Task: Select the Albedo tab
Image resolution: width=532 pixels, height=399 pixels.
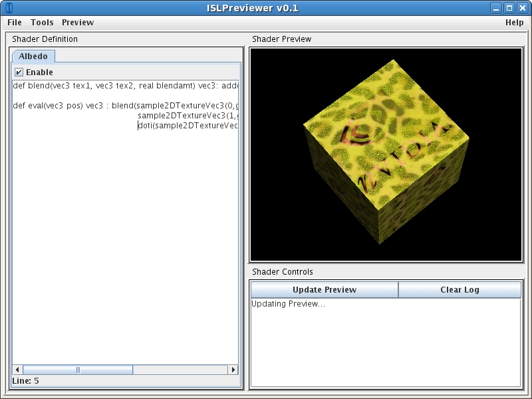Action: tap(33, 57)
